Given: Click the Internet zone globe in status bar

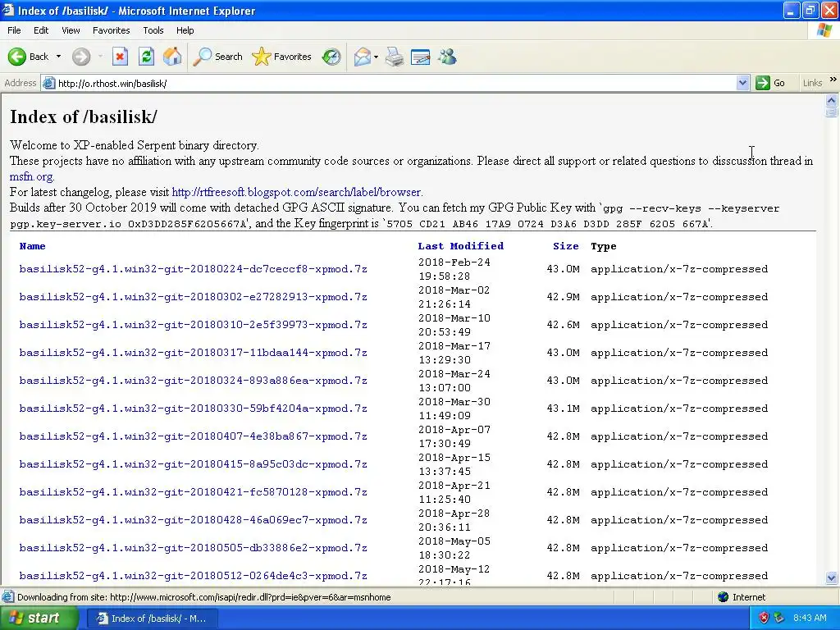Looking at the screenshot, I should [724, 597].
